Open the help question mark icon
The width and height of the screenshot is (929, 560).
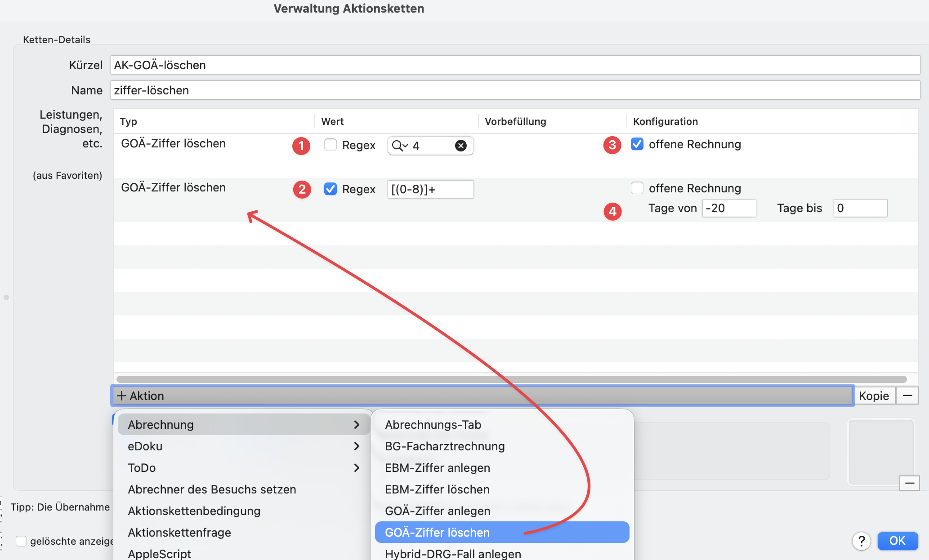point(862,541)
